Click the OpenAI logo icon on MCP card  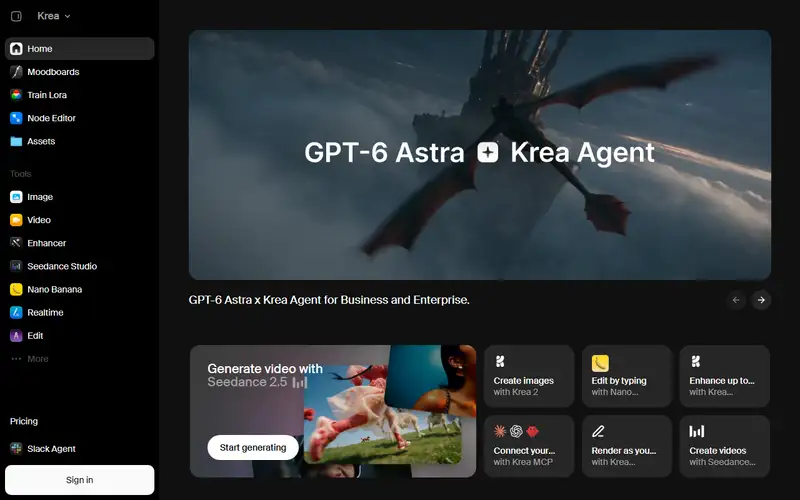pos(516,432)
